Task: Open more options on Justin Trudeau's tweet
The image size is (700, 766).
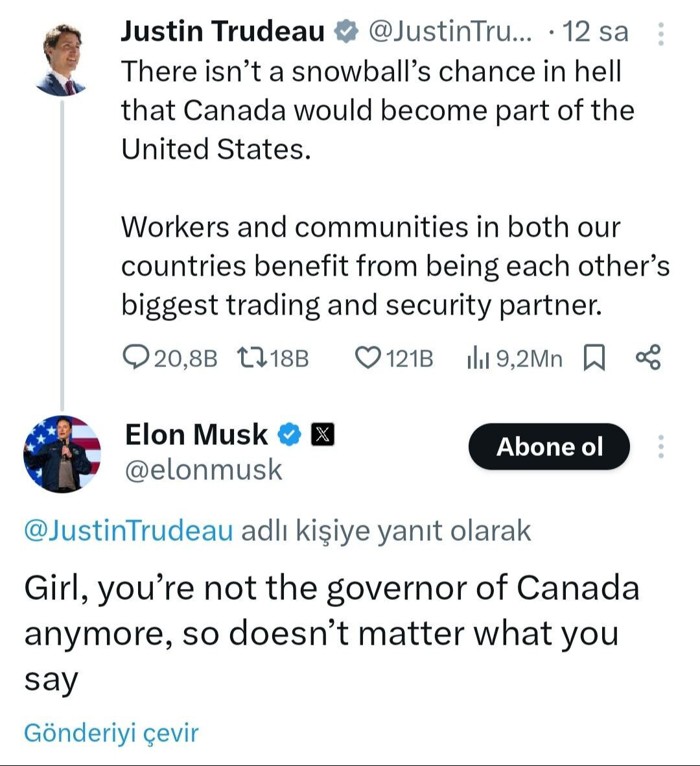Action: [x=660, y=34]
